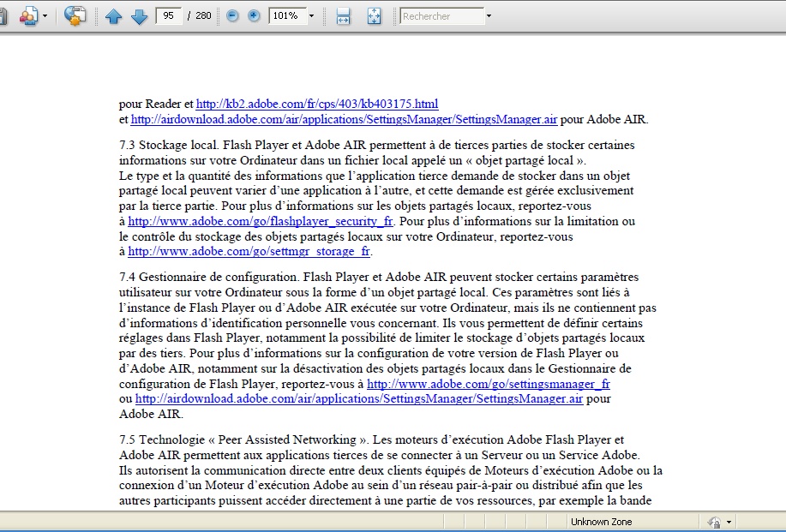
Task: Click the '7.5 Technologie' heading text
Action: (x=162, y=439)
